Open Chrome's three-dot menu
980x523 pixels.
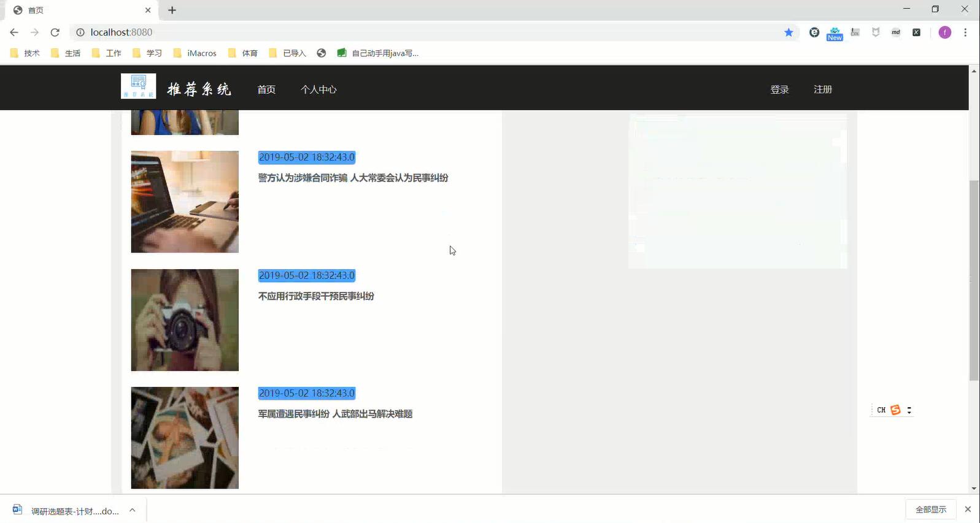coord(965,32)
